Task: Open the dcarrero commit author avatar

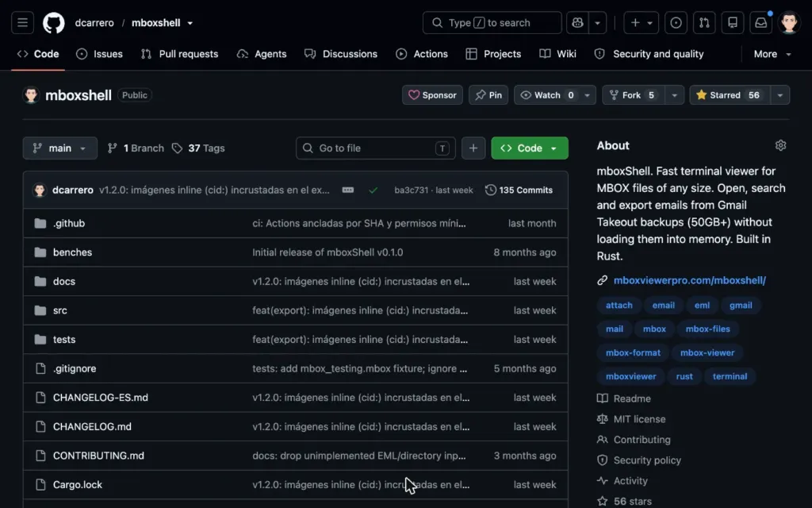Action: (x=40, y=190)
